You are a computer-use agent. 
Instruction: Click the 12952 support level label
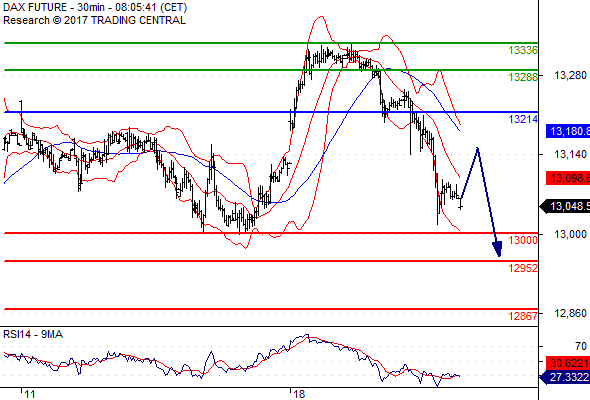coord(523,268)
